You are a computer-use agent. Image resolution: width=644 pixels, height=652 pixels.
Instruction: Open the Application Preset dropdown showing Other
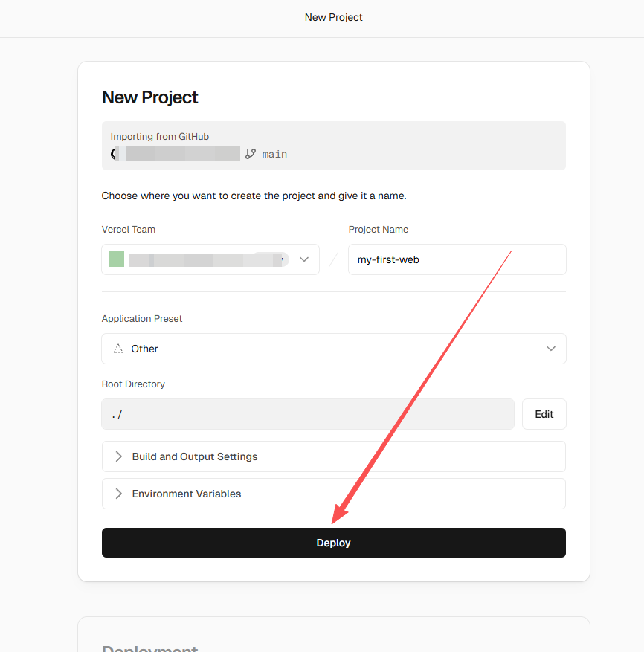(333, 349)
